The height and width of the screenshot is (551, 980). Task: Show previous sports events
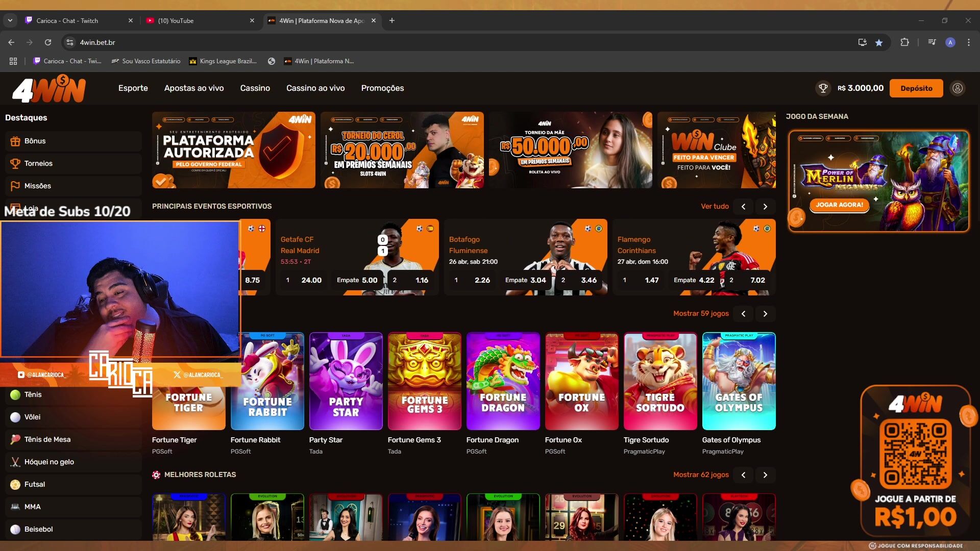tap(743, 207)
